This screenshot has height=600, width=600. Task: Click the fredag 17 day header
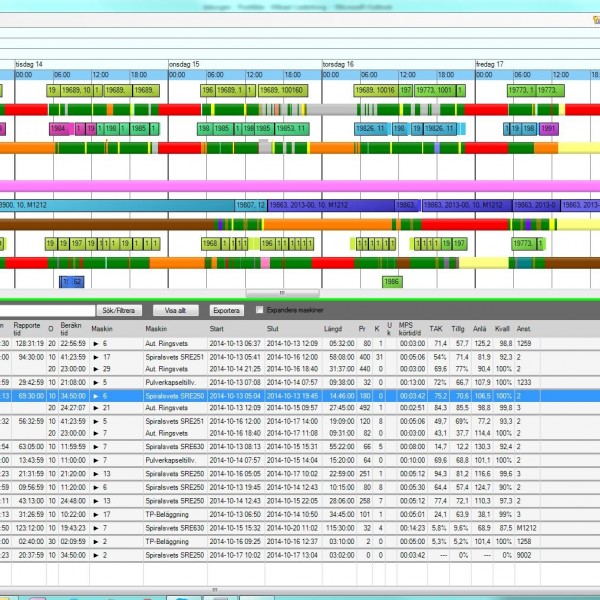490,64
